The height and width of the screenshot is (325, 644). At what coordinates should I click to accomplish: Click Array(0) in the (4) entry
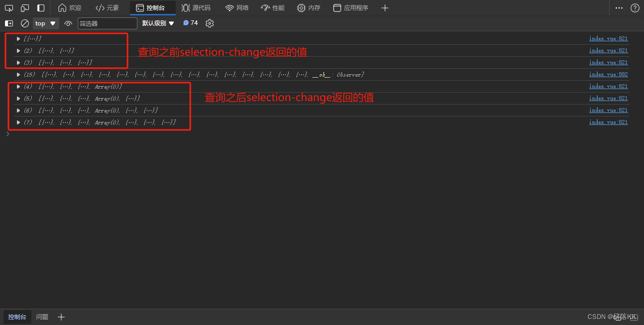[x=107, y=86]
